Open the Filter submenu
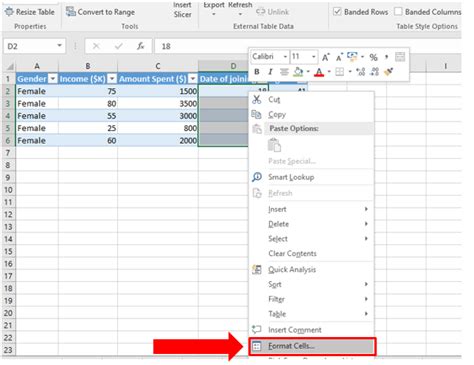 [311, 299]
